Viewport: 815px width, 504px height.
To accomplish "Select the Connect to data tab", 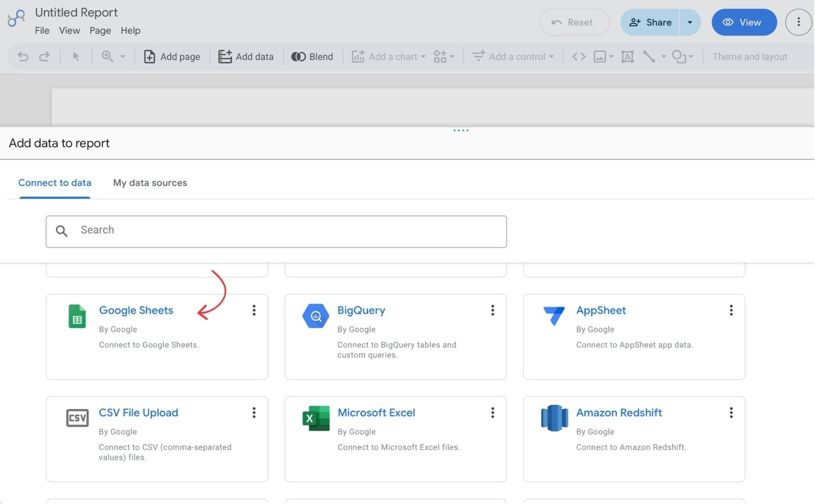I will [x=54, y=183].
